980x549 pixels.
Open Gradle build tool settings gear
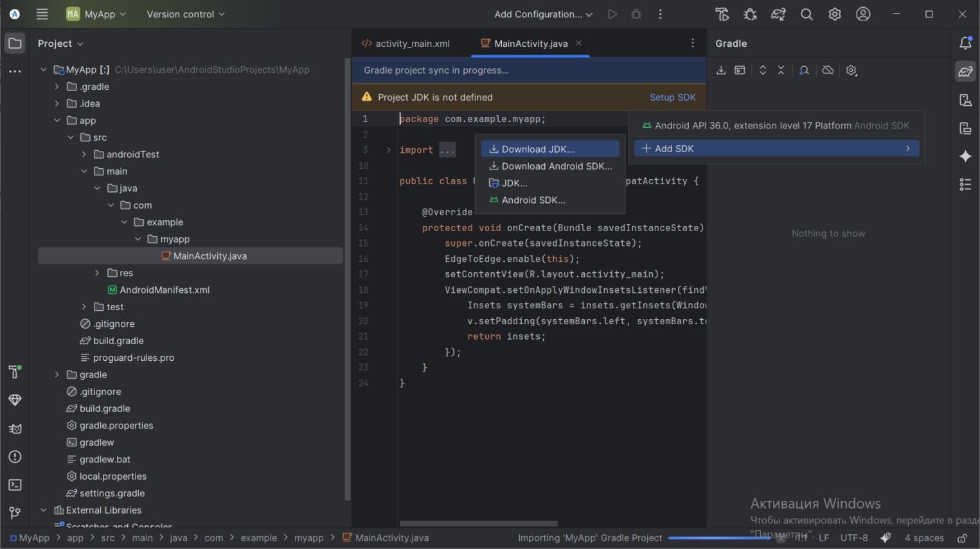(851, 71)
